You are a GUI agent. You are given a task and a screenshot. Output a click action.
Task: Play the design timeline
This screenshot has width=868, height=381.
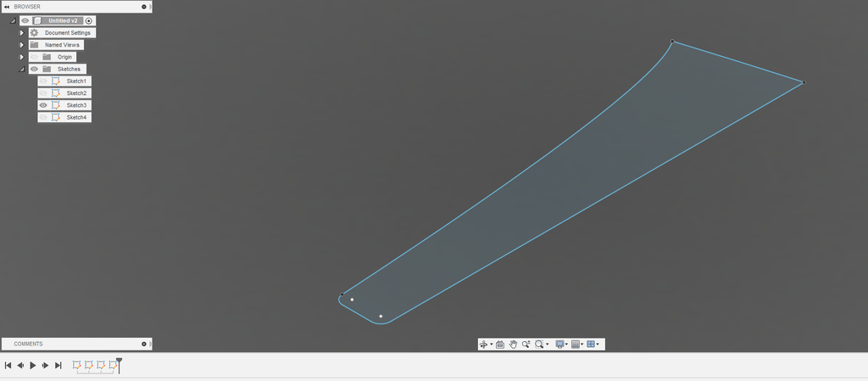[x=33, y=366]
